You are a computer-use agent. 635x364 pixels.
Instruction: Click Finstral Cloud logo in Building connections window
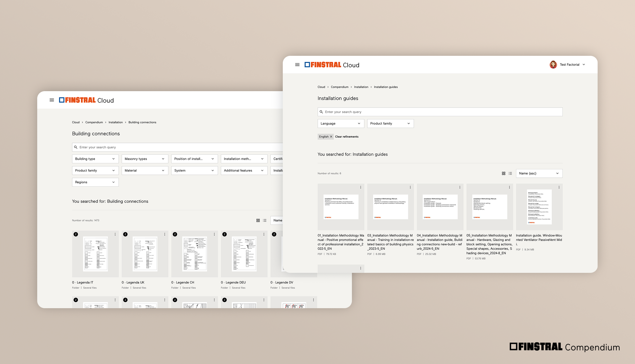87,100
